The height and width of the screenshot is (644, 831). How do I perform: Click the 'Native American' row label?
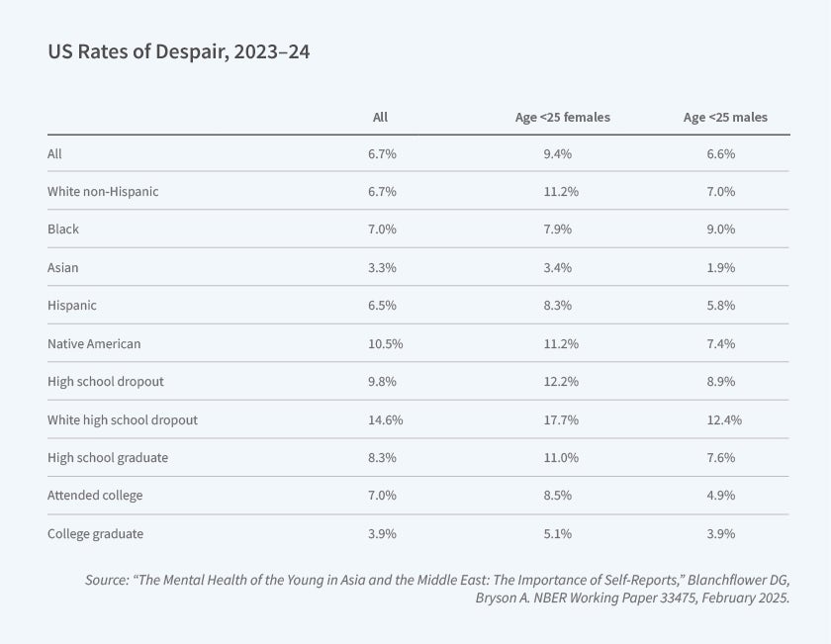[94, 343]
